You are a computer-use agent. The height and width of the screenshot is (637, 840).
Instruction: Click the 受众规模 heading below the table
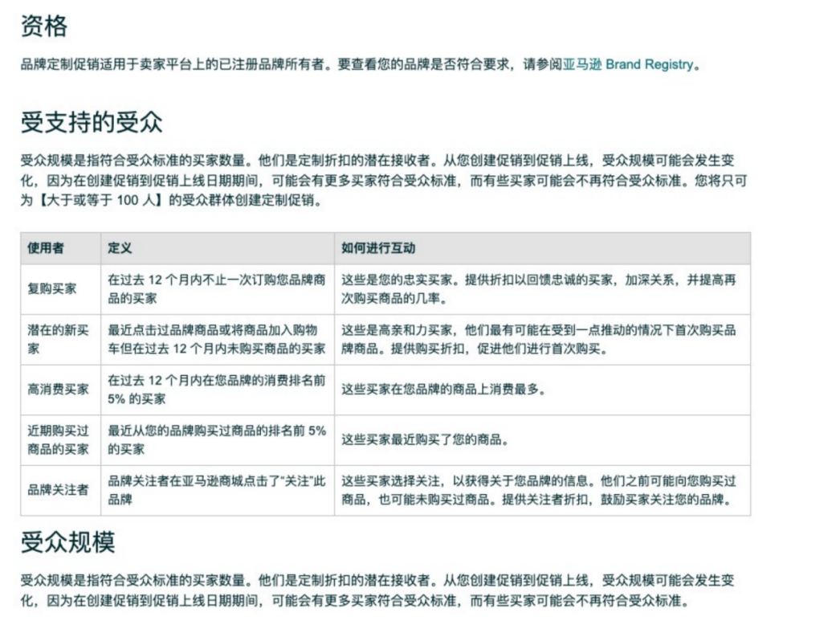click(68, 542)
